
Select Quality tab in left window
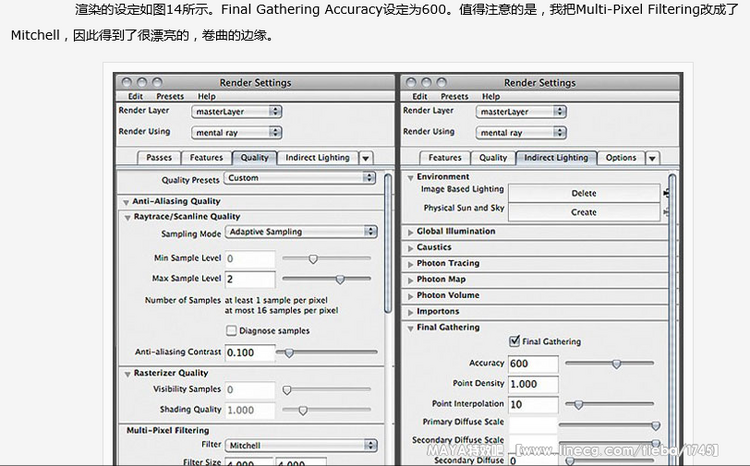[x=254, y=157]
